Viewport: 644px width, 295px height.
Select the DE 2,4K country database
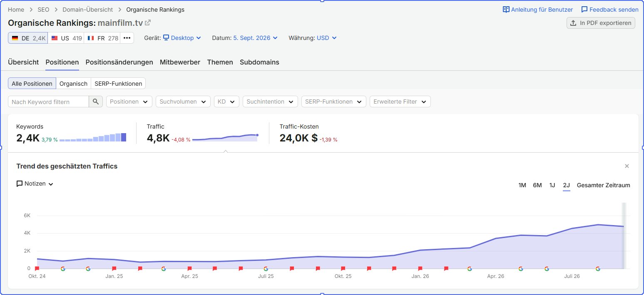[28, 38]
